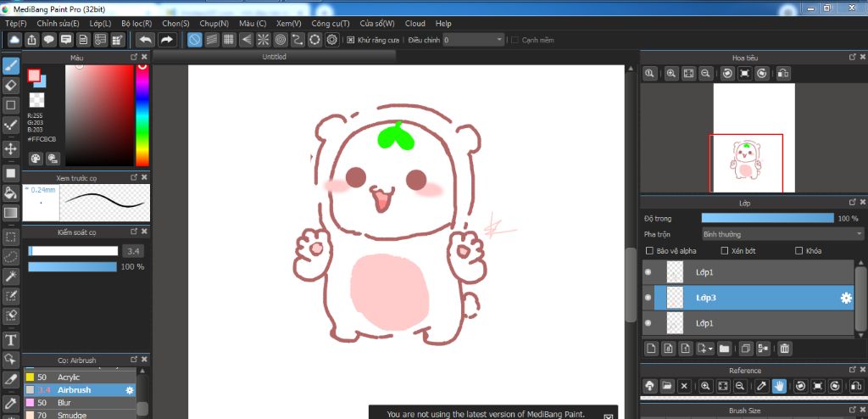The width and height of the screenshot is (868, 419).
Task: Enable the grid snap guide
Action: coord(229,40)
